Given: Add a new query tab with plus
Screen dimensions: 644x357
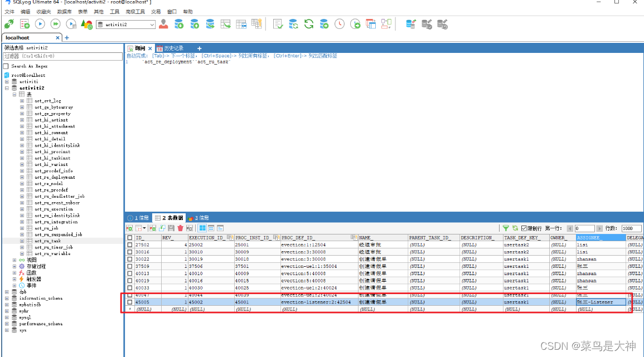Looking at the screenshot, I should (200, 48).
